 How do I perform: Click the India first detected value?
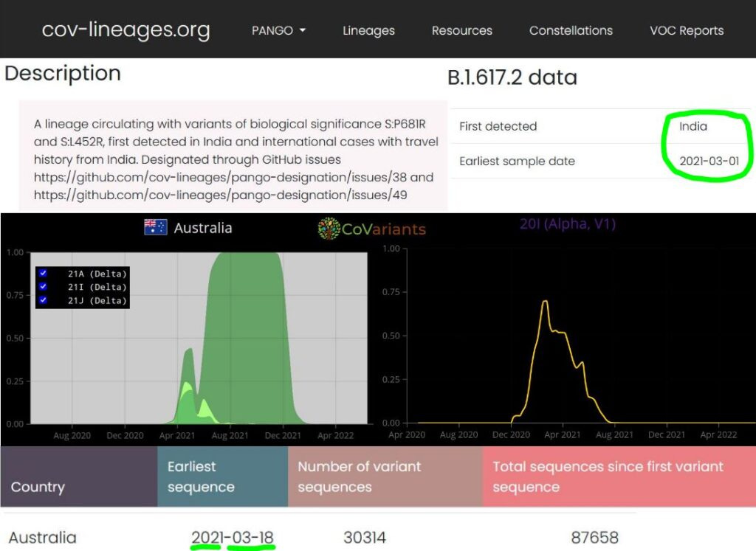point(693,126)
